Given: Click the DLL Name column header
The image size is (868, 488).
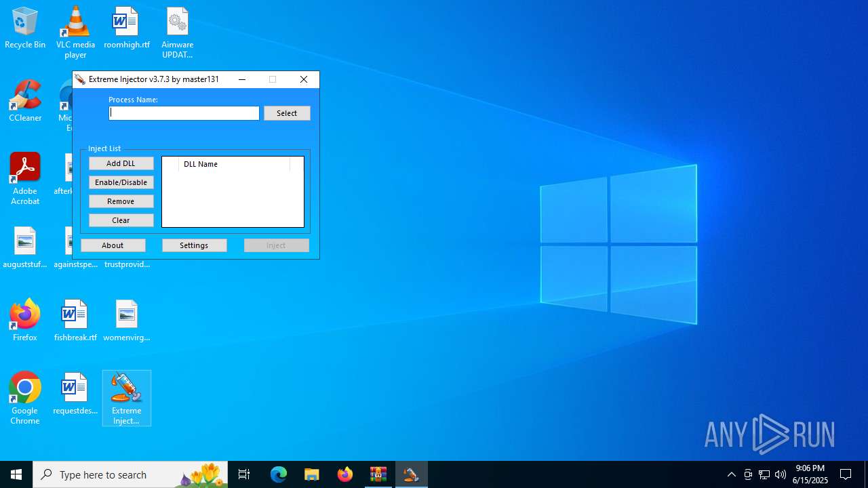Looking at the screenshot, I should coord(234,164).
